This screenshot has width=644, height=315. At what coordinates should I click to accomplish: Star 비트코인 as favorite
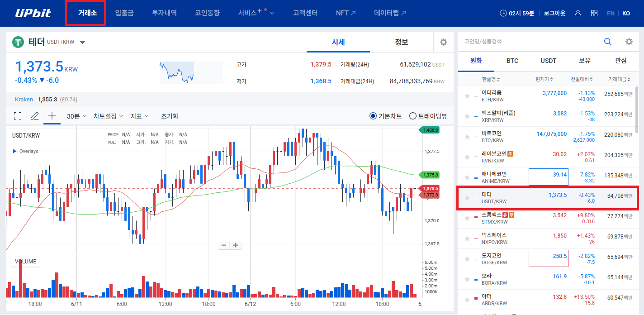(467, 137)
